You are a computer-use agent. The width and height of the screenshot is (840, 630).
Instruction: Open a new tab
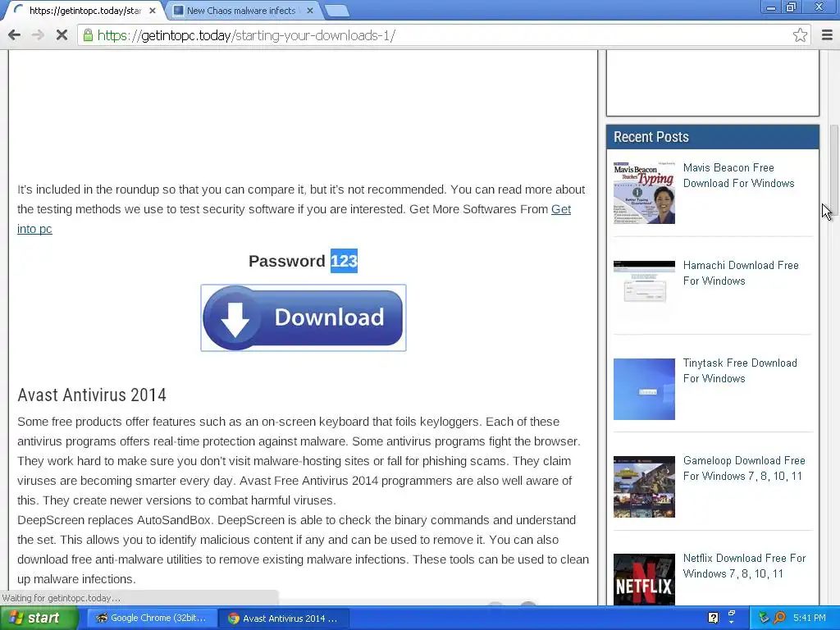click(x=336, y=11)
